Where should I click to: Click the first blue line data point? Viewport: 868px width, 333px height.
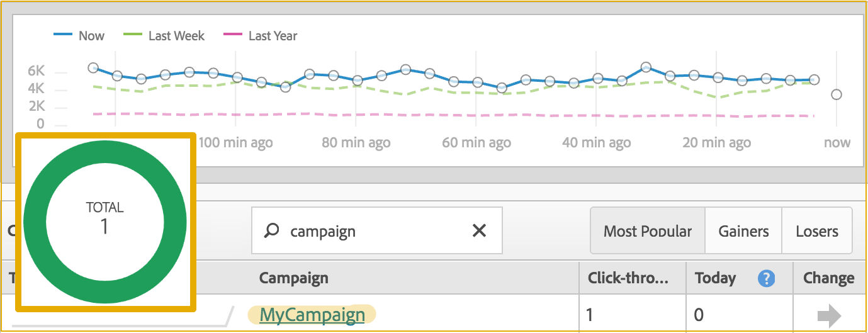click(x=93, y=67)
